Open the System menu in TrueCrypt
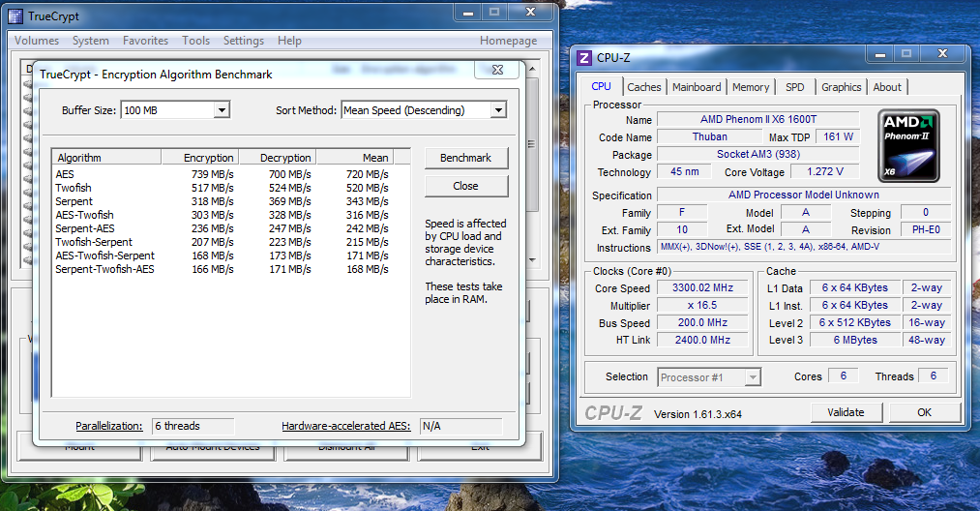This screenshot has height=511, width=980. [91, 40]
